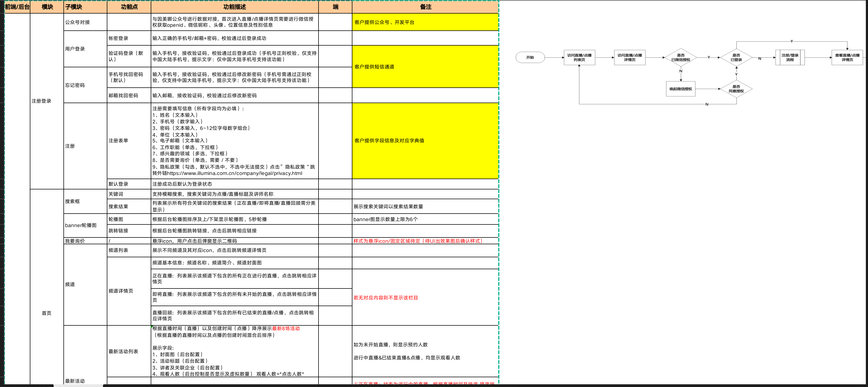Select the 开始 flowchart start node
The image size is (868, 387).
(x=530, y=57)
